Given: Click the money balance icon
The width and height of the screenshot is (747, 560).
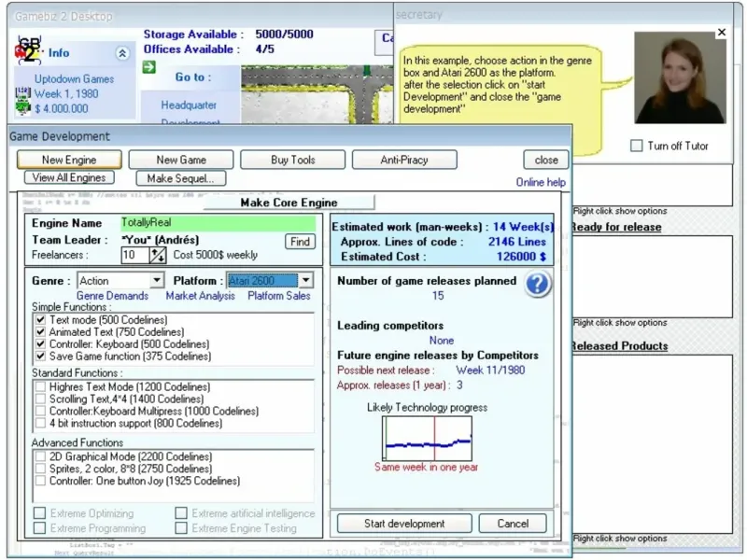Looking at the screenshot, I should [x=22, y=108].
